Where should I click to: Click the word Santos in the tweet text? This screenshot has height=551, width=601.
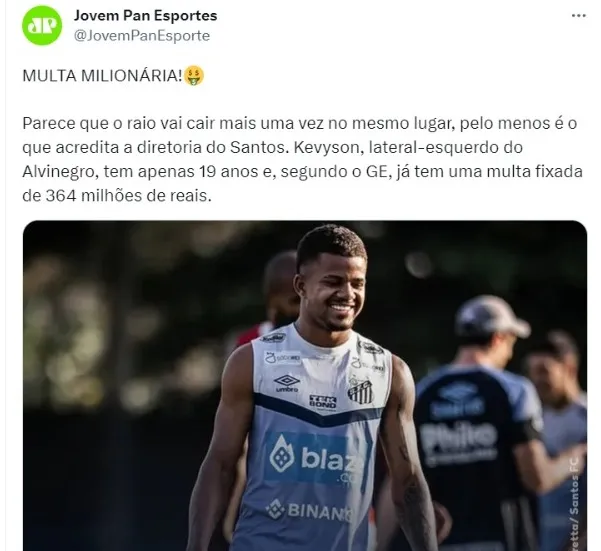(x=258, y=148)
